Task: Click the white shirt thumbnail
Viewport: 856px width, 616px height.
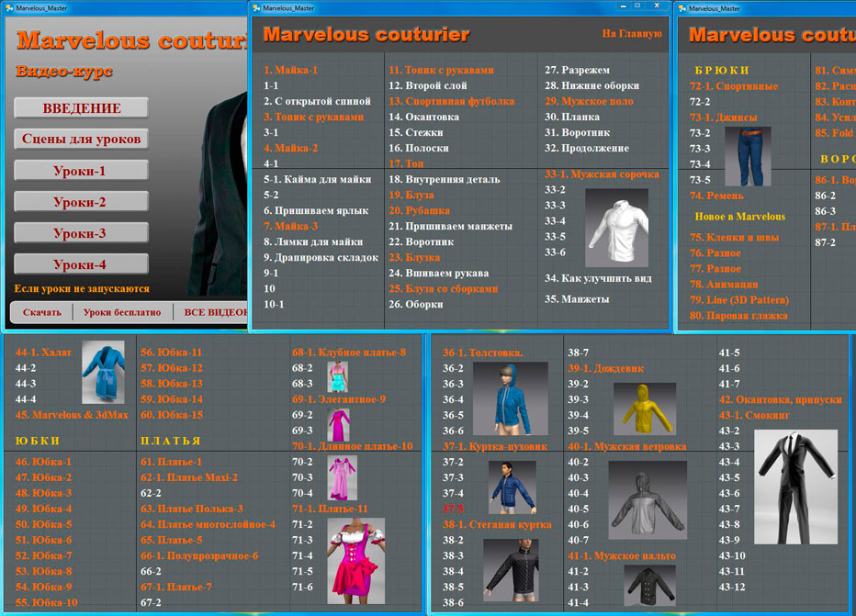Action: pos(616,228)
